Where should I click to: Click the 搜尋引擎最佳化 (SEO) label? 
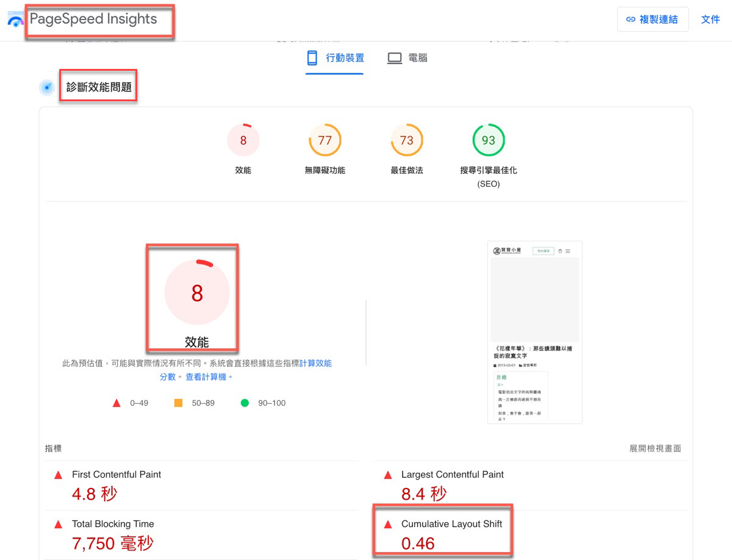pyautogui.click(x=489, y=176)
